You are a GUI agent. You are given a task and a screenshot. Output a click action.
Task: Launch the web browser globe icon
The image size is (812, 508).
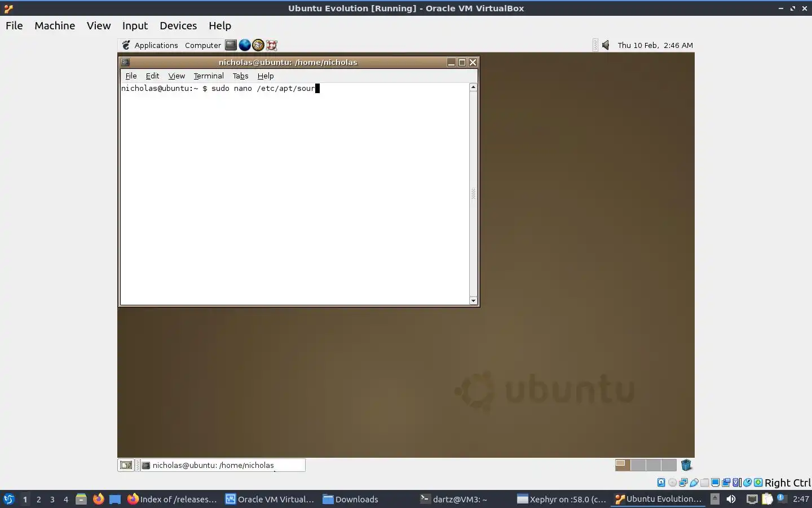[x=245, y=45]
